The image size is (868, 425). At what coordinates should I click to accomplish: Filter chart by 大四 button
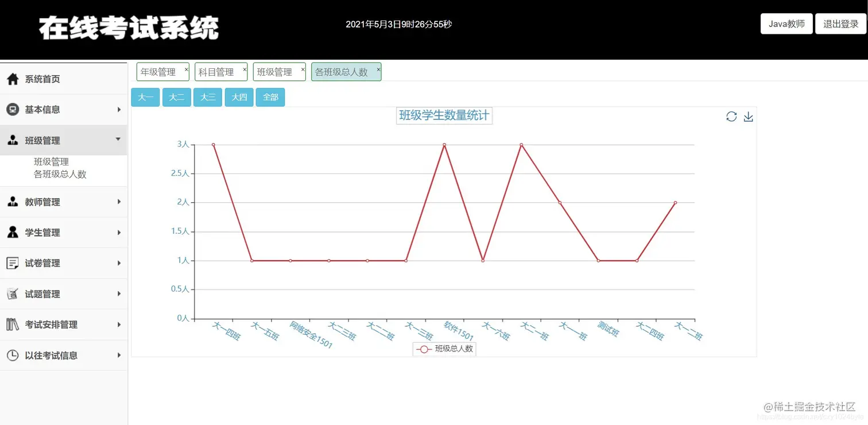coord(239,97)
